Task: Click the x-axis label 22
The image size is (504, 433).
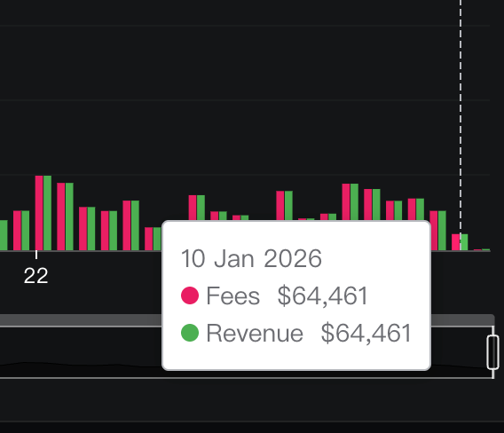Action: tap(36, 275)
